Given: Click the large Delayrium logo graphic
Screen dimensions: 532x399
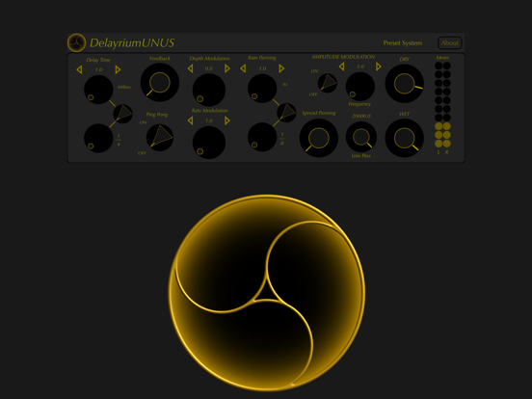Looking at the screenshot, I should click(267, 293).
